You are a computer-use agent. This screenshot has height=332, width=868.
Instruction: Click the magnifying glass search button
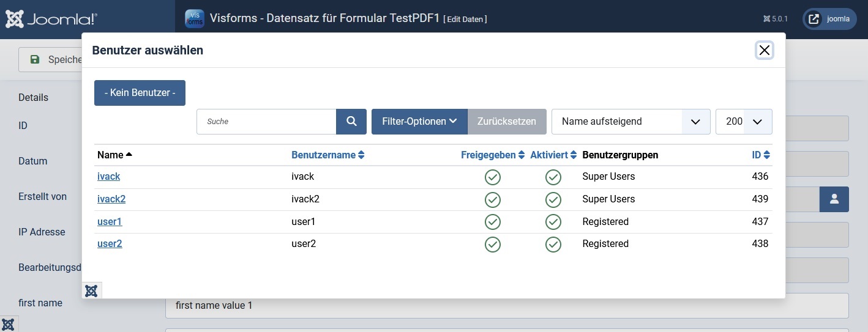tap(351, 122)
